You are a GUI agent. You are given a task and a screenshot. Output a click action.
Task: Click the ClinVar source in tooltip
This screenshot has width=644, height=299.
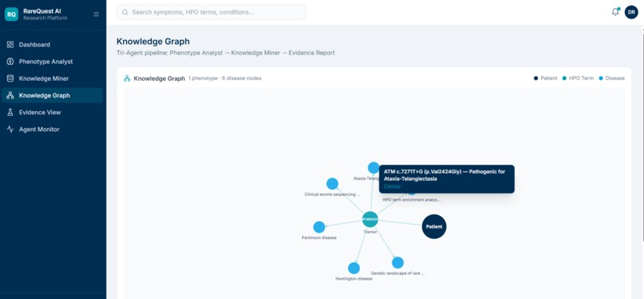click(x=392, y=186)
